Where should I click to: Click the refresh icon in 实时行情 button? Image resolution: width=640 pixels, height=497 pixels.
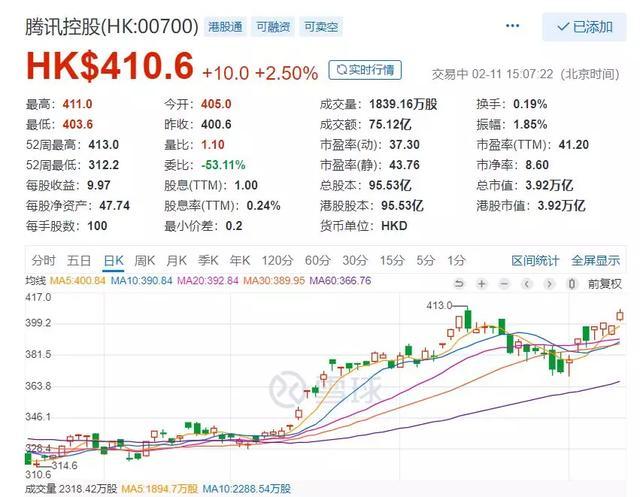click(341, 70)
